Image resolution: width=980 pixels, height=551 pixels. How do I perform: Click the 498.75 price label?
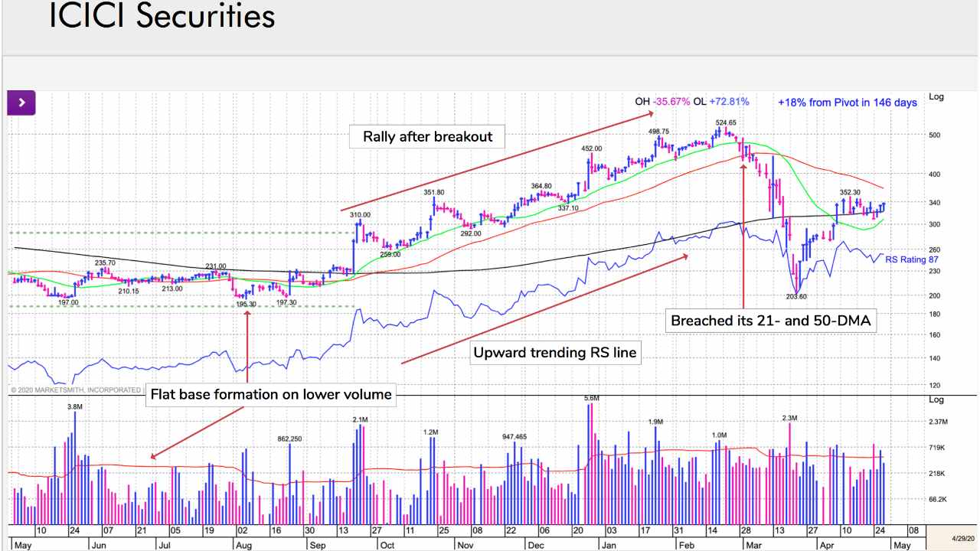pyautogui.click(x=658, y=132)
